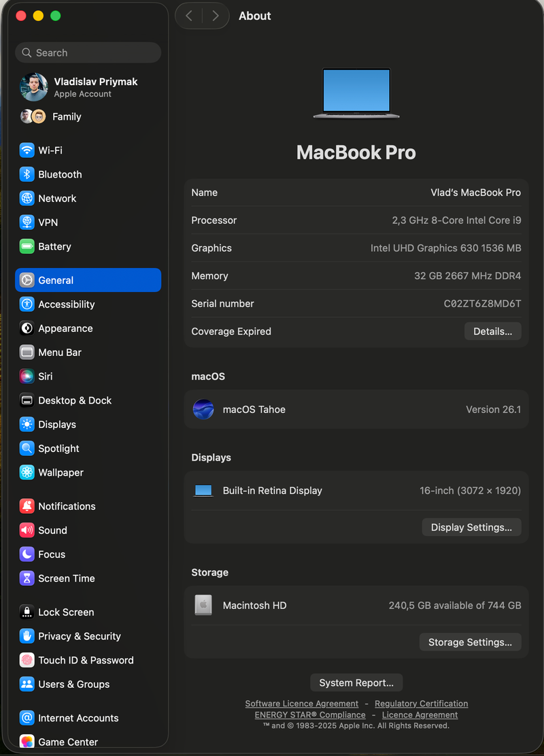The image size is (544, 756).
Task: Click the Search field
Action: coord(88,52)
